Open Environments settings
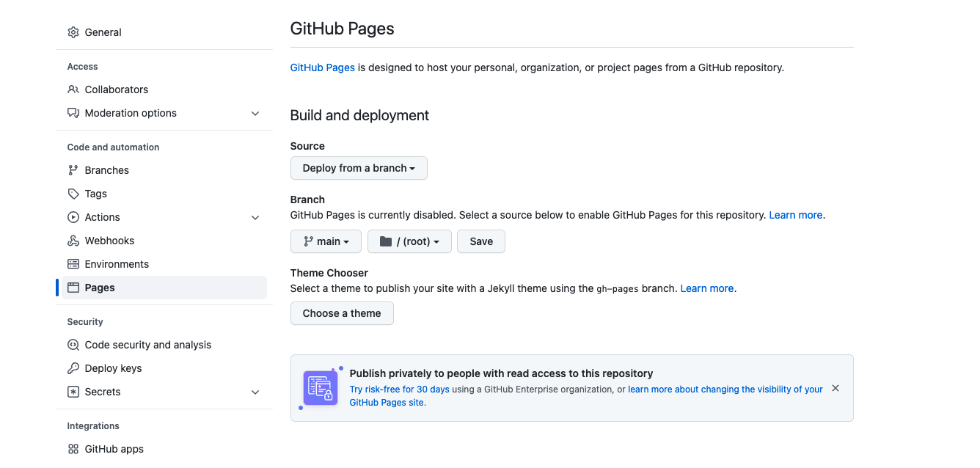Viewport: 980px width, 468px height. coord(164,264)
